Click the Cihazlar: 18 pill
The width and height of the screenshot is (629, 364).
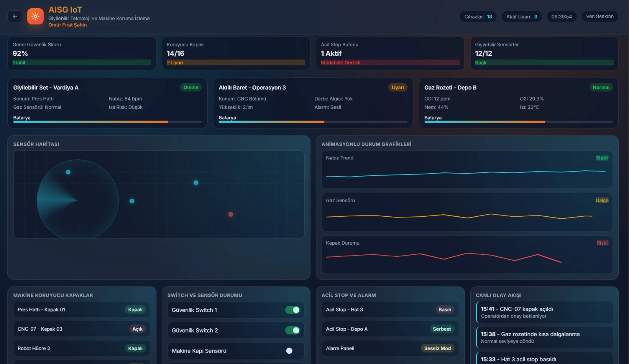pos(478,16)
